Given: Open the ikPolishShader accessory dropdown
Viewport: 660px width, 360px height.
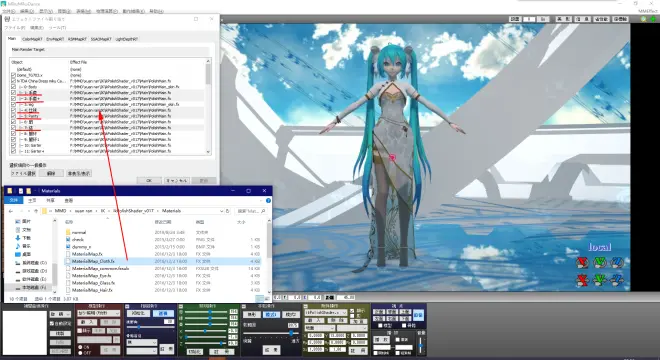Looking at the screenshot, I should click(325, 313).
